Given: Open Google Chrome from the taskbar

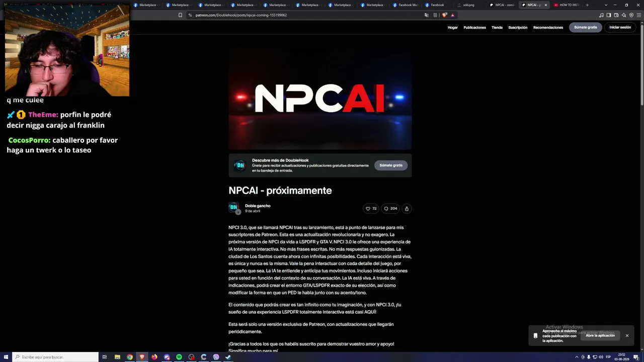Looking at the screenshot, I should click(130, 357).
